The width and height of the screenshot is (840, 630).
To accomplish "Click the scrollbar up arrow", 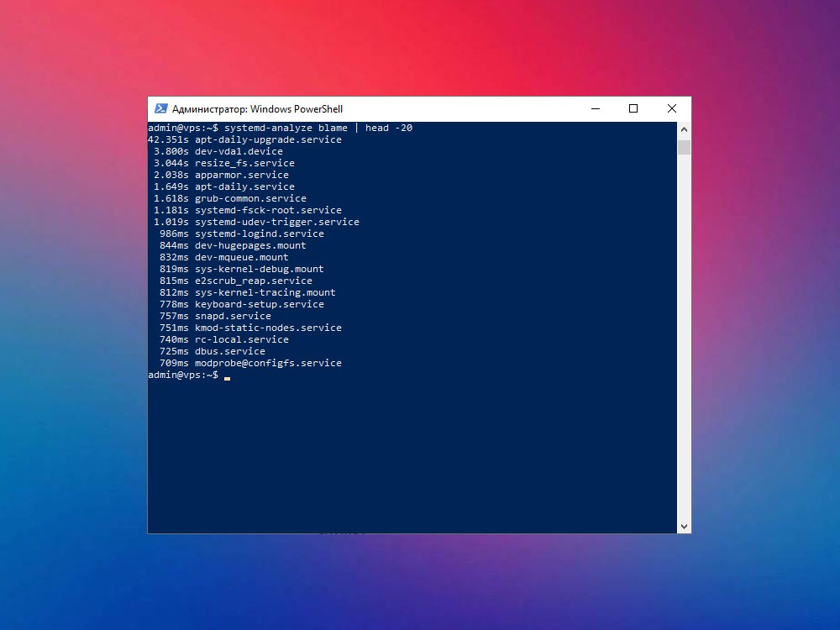I will tap(684, 129).
